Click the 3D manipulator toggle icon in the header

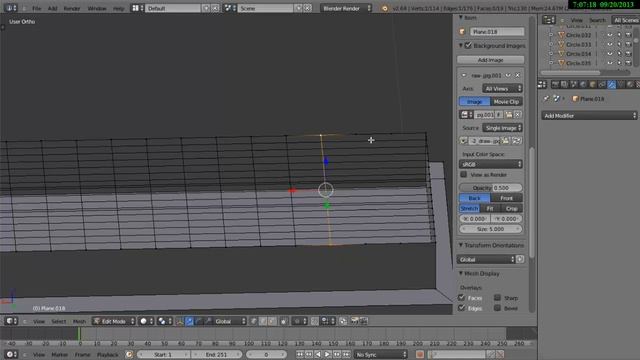click(x=180, y=322)
